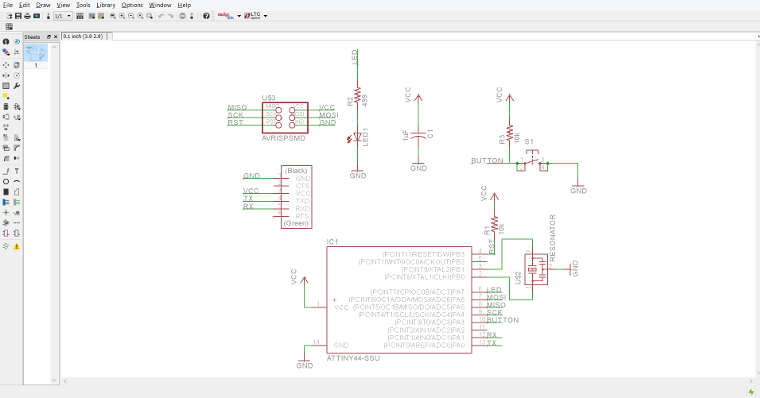Select the Junction green plus tool
This screenshot has width=760, height=398.
(6, 213)
